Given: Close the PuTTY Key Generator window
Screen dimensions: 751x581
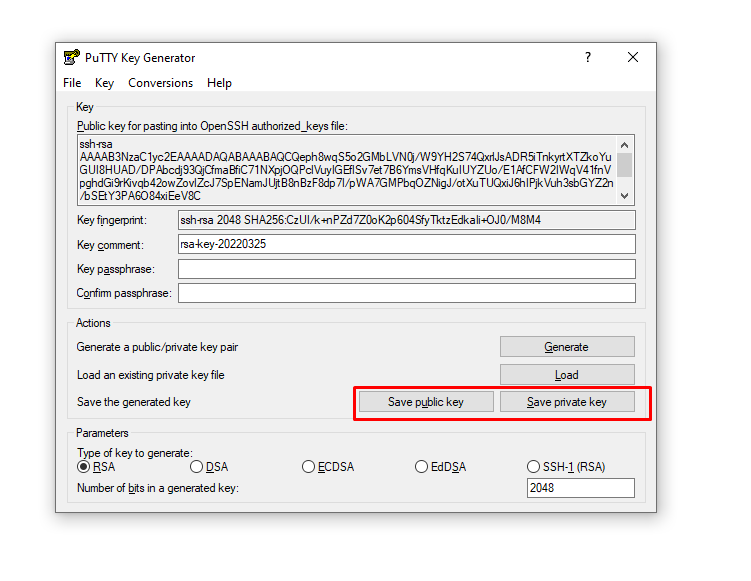Looking at the screenshot, I should pyautogui.click(x=633, y=57).
